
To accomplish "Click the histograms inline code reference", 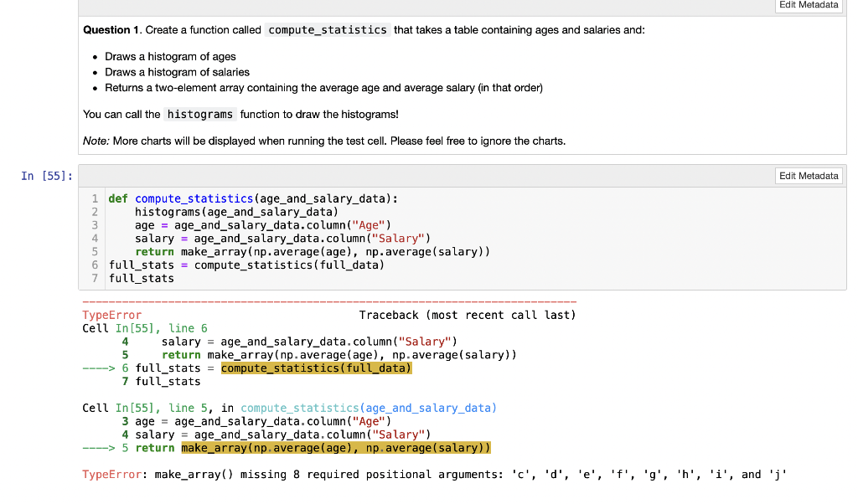I will 199,113.
